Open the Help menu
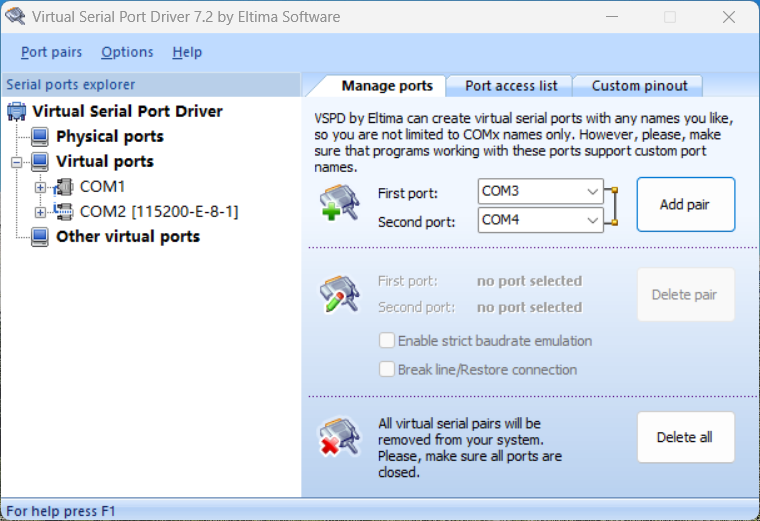The height and width of the screenshot is (521, 760). pyautogui.click(x=187, y=52)
